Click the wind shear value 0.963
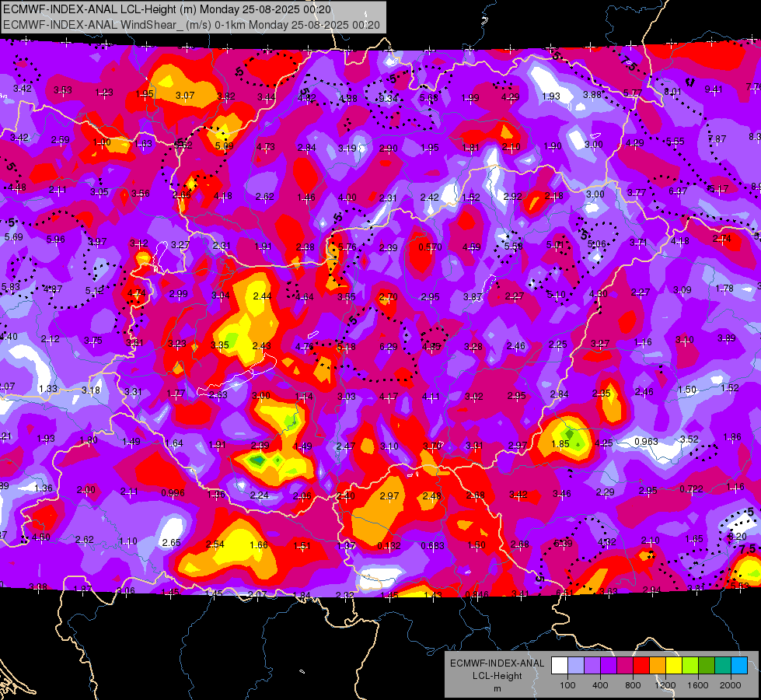This screenshot has height=700, width=761. point(647,441)
